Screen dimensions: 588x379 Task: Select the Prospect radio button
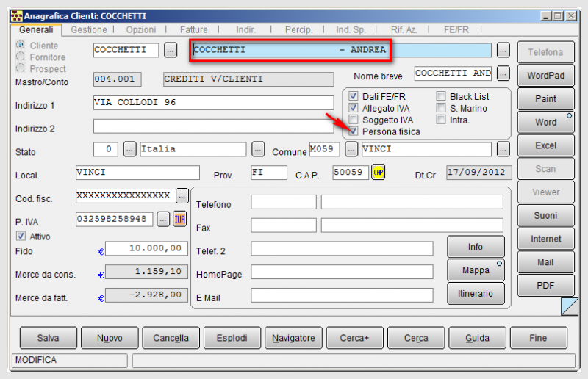[x=21, y=68]
